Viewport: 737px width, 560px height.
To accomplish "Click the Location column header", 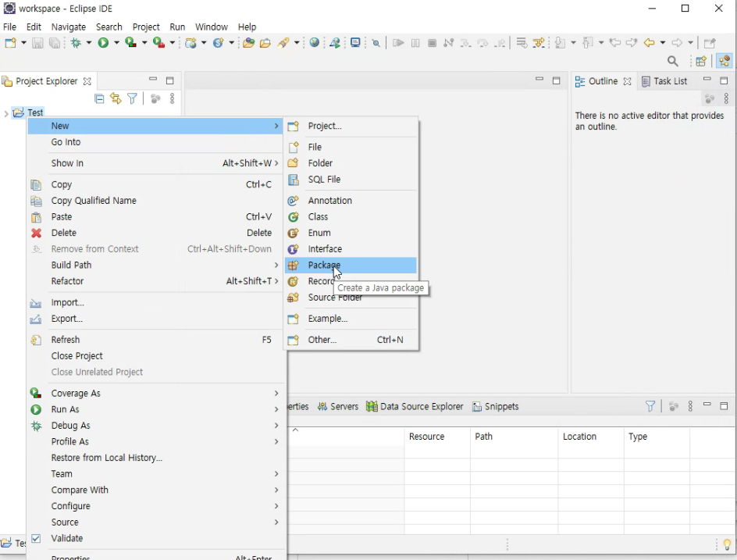I will click(x=591, y=437).
